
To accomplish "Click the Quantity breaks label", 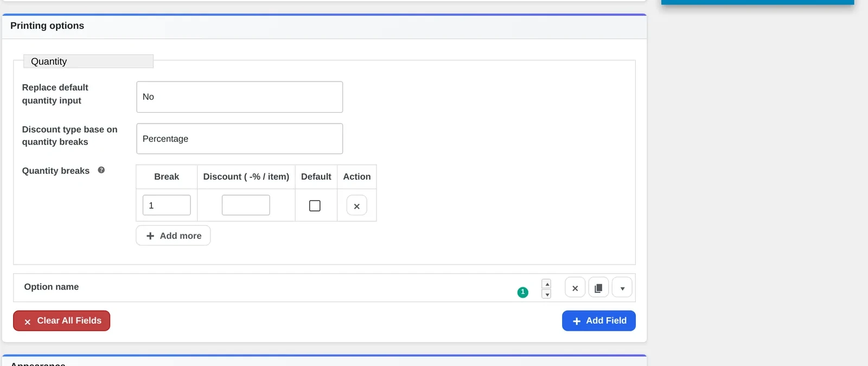I will [56, 171].
